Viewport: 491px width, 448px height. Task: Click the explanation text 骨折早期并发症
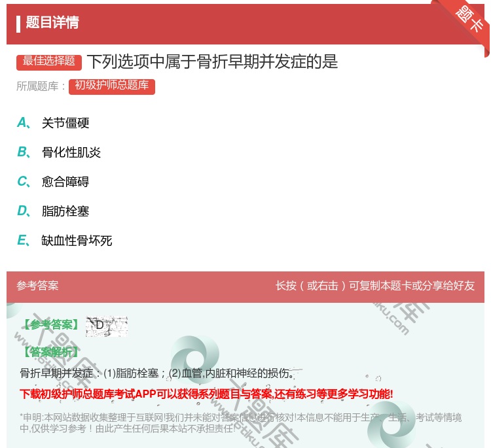point(158,373)
